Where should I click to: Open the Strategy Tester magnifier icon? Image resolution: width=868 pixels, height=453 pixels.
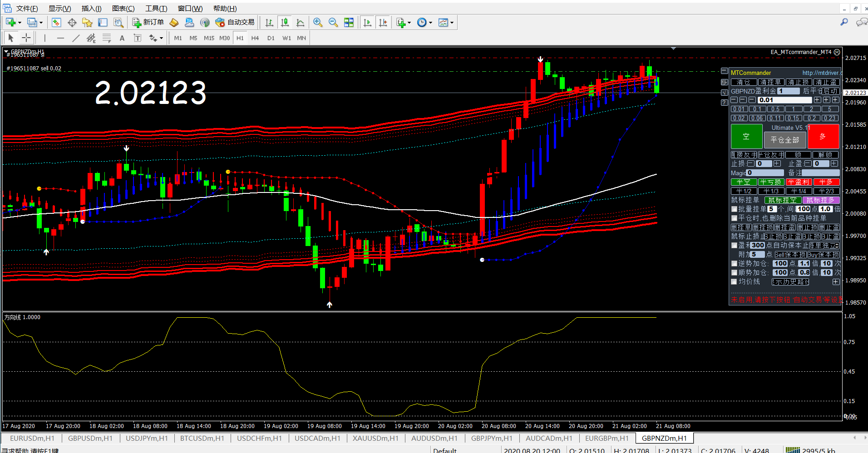coord(118,22)
